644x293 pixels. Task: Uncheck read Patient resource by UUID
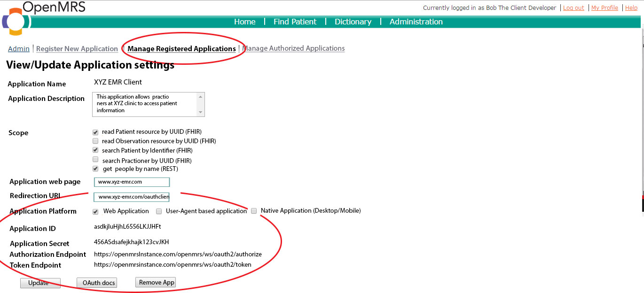pyautogui.click(x=95, y=132)
